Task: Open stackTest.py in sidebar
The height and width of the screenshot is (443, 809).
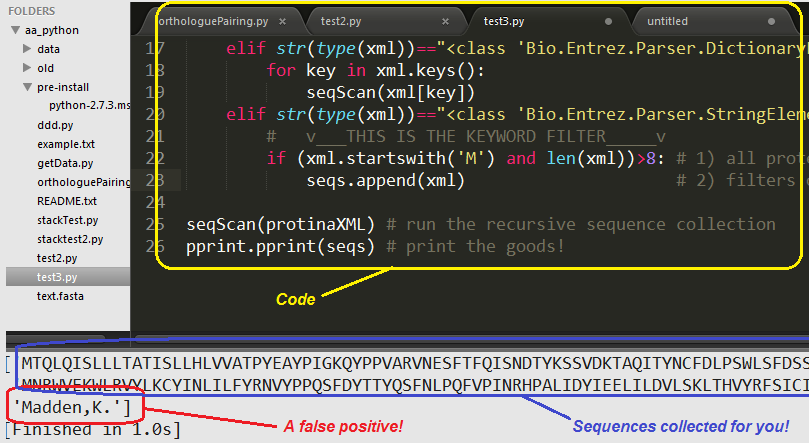Action: coord(68,220)
